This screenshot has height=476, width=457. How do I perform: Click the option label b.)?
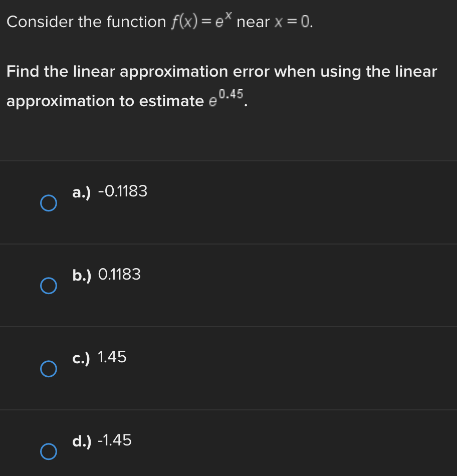coord(81,275)
